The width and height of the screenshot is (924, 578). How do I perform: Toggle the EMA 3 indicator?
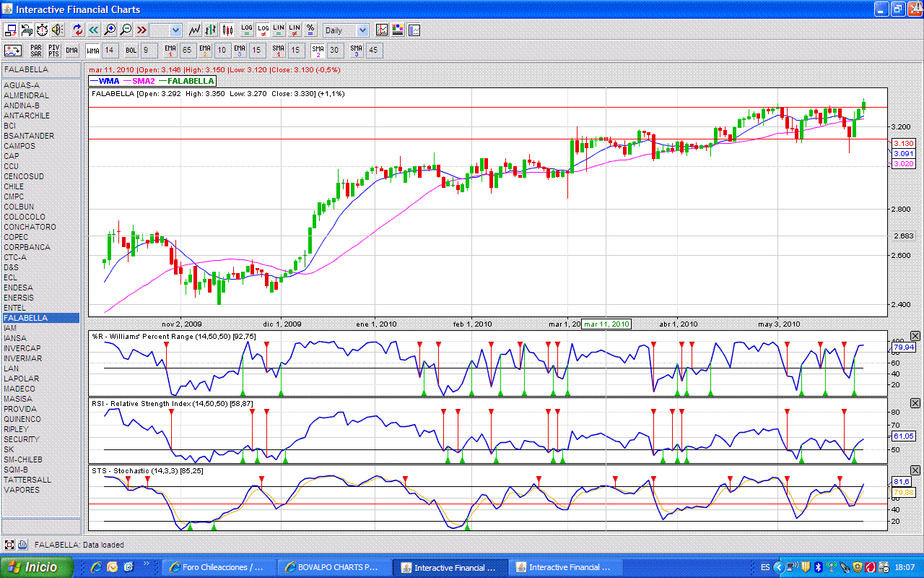(240, 51)
